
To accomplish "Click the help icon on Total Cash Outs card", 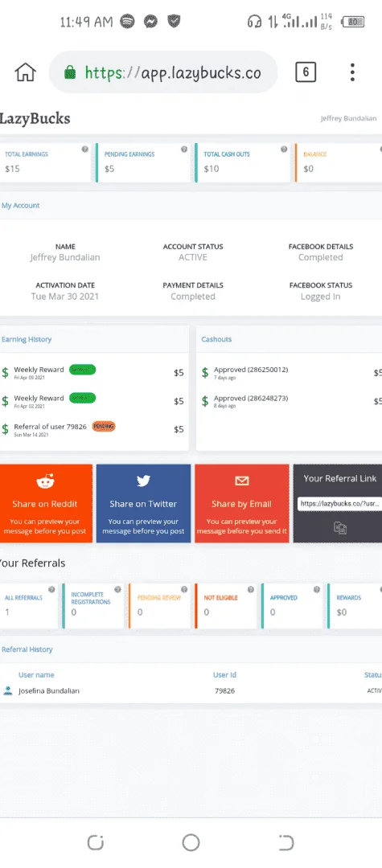I will [284, 149].
